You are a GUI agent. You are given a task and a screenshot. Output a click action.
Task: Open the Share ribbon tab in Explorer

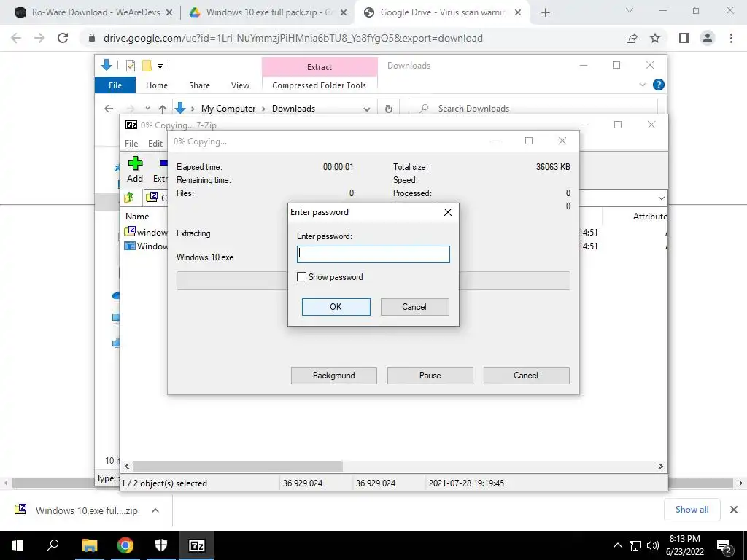click(199, 85)
